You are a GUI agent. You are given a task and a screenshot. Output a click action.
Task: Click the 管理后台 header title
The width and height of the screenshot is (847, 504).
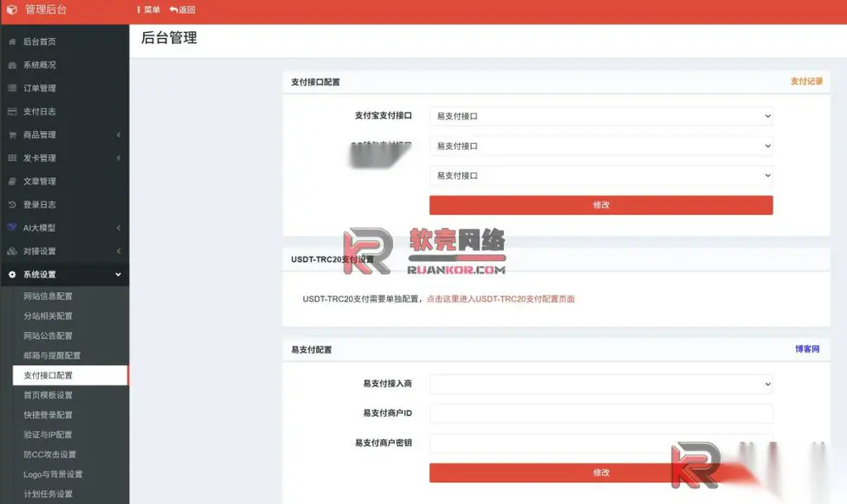click(46, 9)
